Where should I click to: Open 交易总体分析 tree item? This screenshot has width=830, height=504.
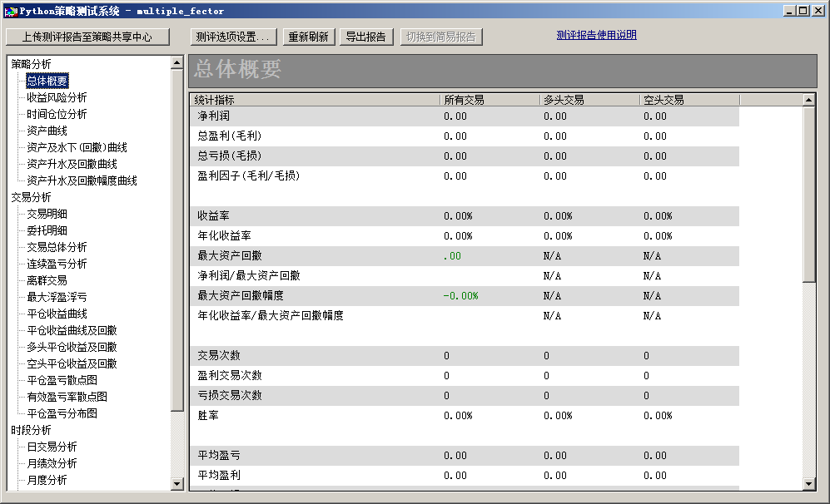click(57, 248)
